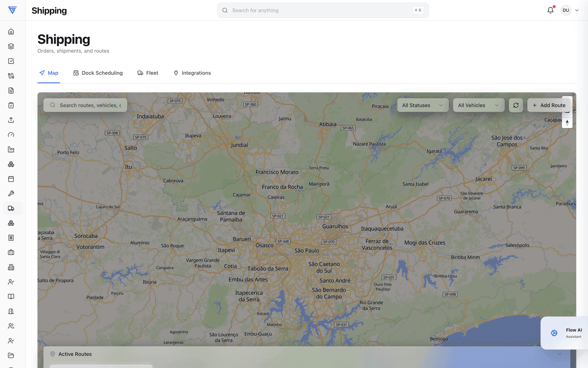Expand the All Statuses dropdown
Image resolution: width=588 pixels, height=368 pixels.
(423, 105)
